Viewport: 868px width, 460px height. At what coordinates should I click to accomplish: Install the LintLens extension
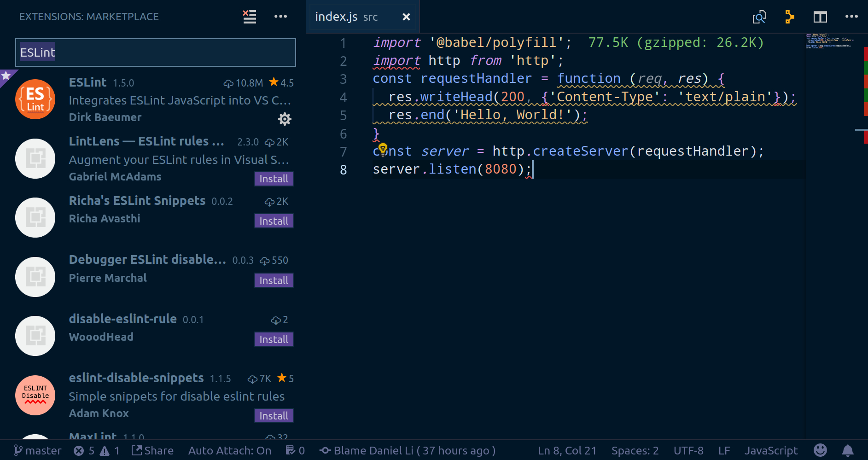pyautogui.click(x=274, y=179)
